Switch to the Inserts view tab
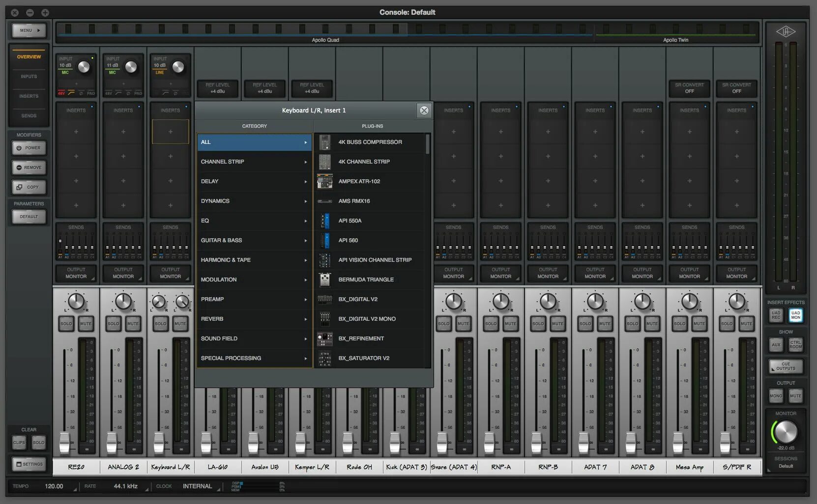The height and width of the screenshot is (504, 817). [29, 96]
